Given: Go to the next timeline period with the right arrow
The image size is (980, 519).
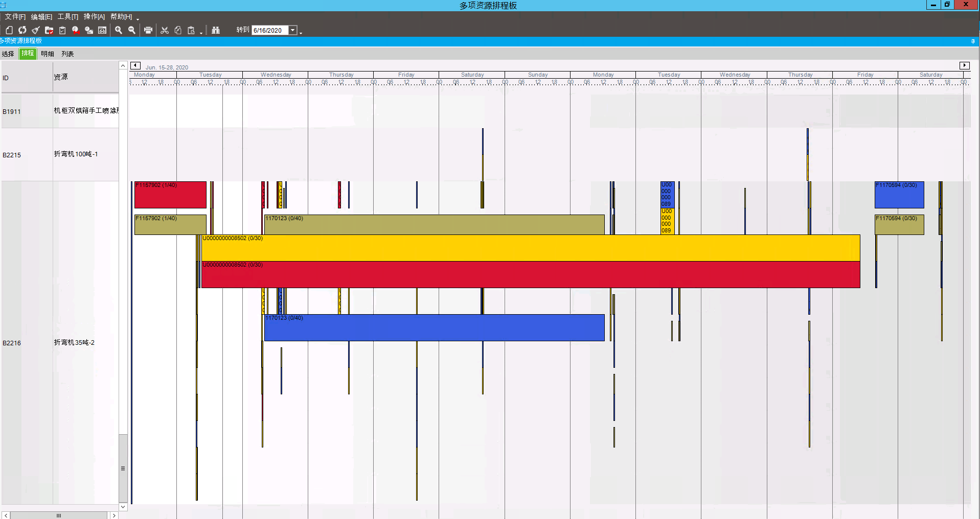Looking at the screenshot, I should tap(965, 65).
